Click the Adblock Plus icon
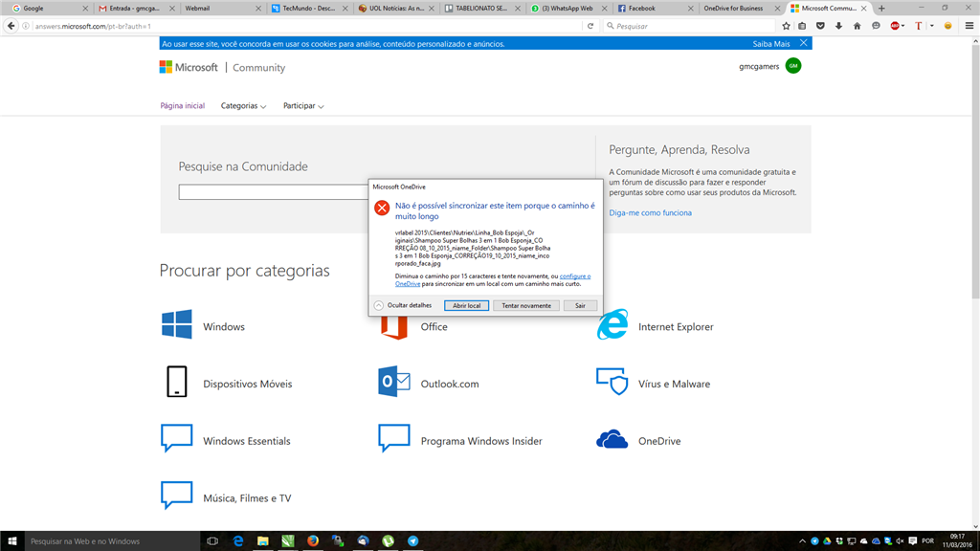The height and width of the screenshot is (551, 980). 895,26
